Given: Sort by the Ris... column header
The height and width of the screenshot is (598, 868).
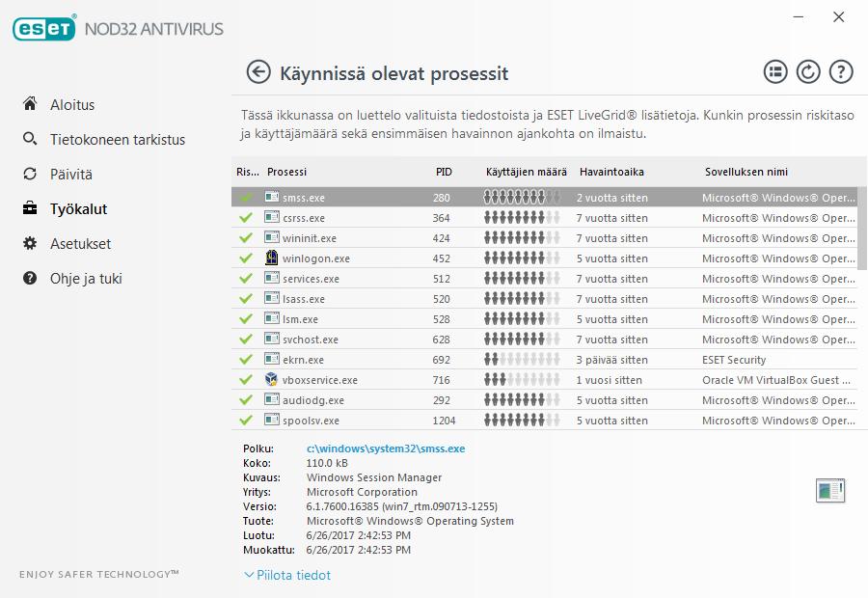Looking at the screenshot, I should point(248,172).
